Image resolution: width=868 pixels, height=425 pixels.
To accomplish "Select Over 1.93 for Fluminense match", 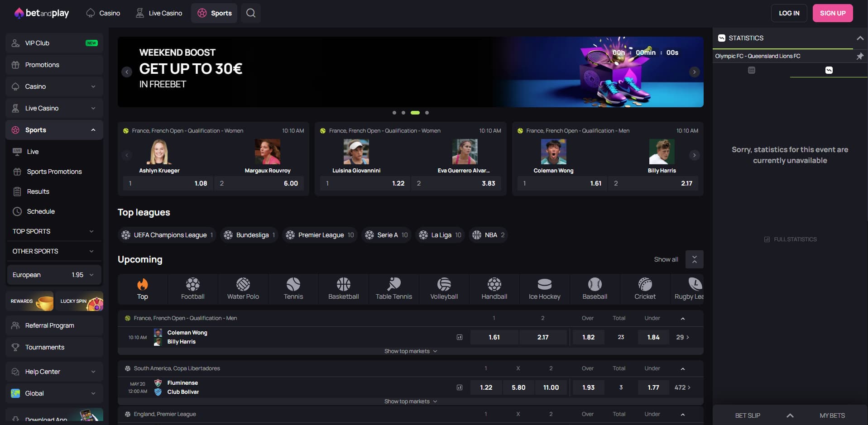I will click(x=588, y=387).
